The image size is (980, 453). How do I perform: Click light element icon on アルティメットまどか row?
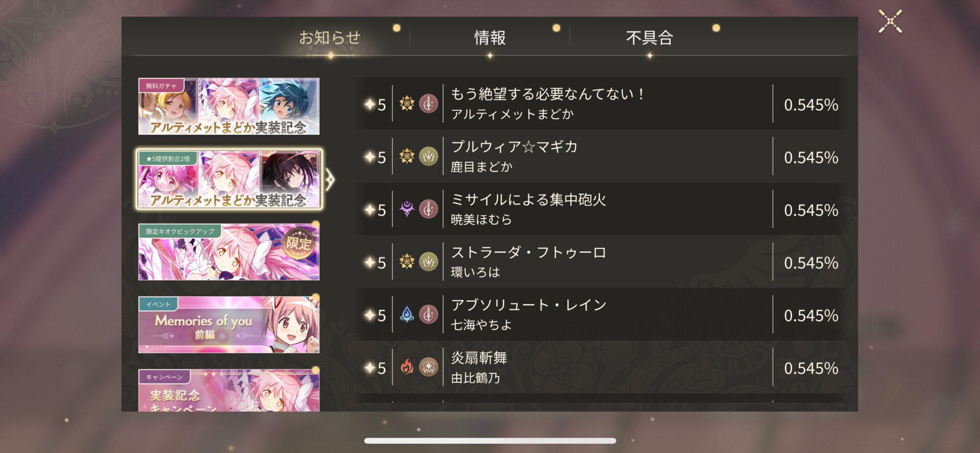(x=407, y=104)
